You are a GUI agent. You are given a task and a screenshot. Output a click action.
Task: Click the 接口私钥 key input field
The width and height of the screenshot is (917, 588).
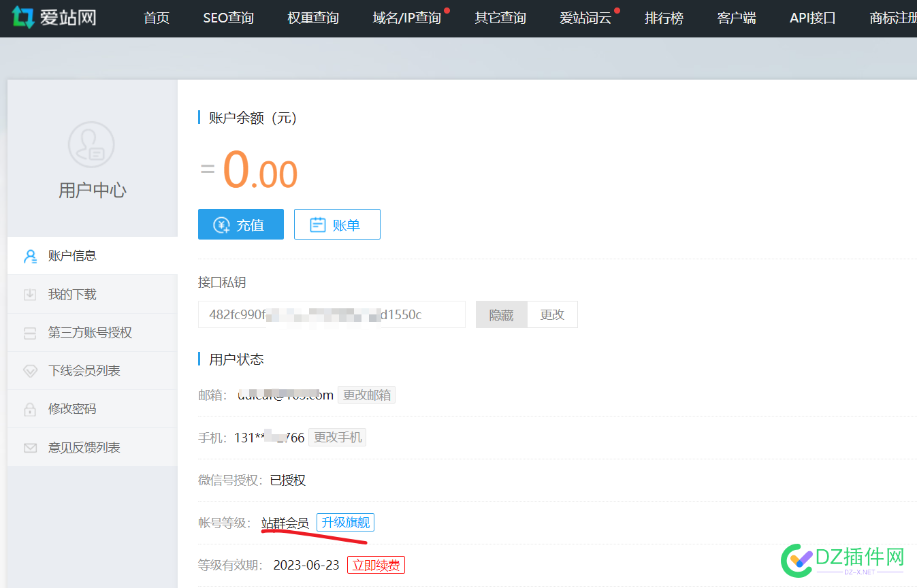click(x=332, y=314)
